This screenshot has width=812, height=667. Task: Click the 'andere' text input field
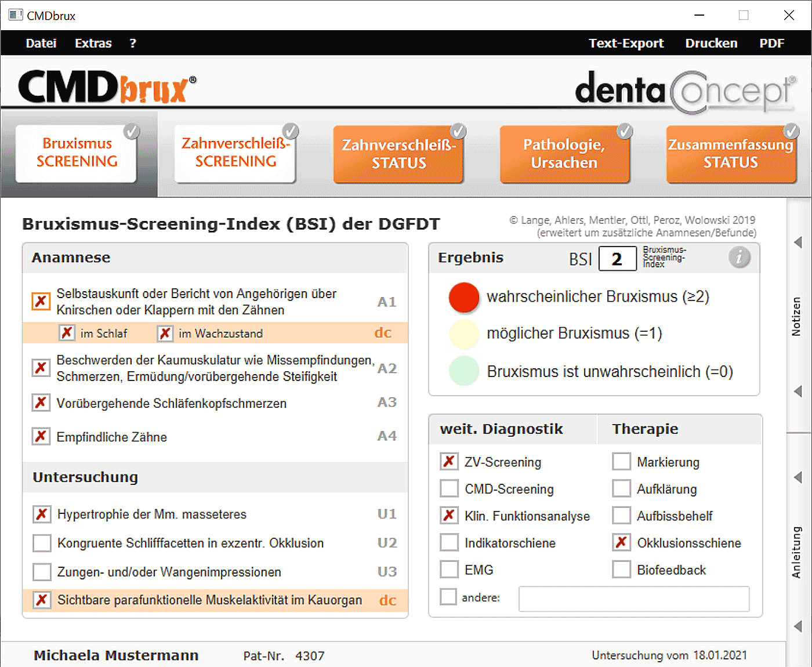point(634,599)
